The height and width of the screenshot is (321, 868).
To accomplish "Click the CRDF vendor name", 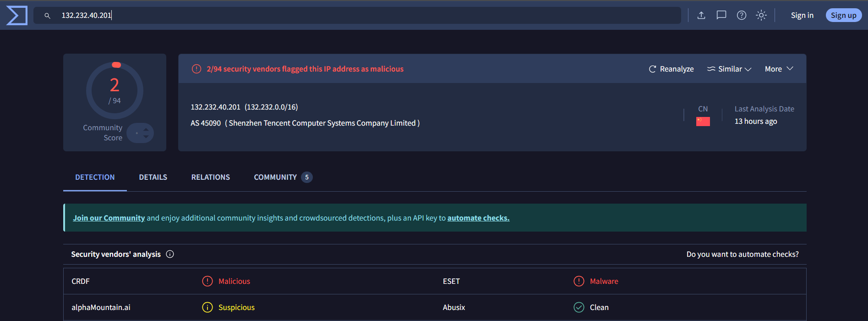I will (81, 281).
